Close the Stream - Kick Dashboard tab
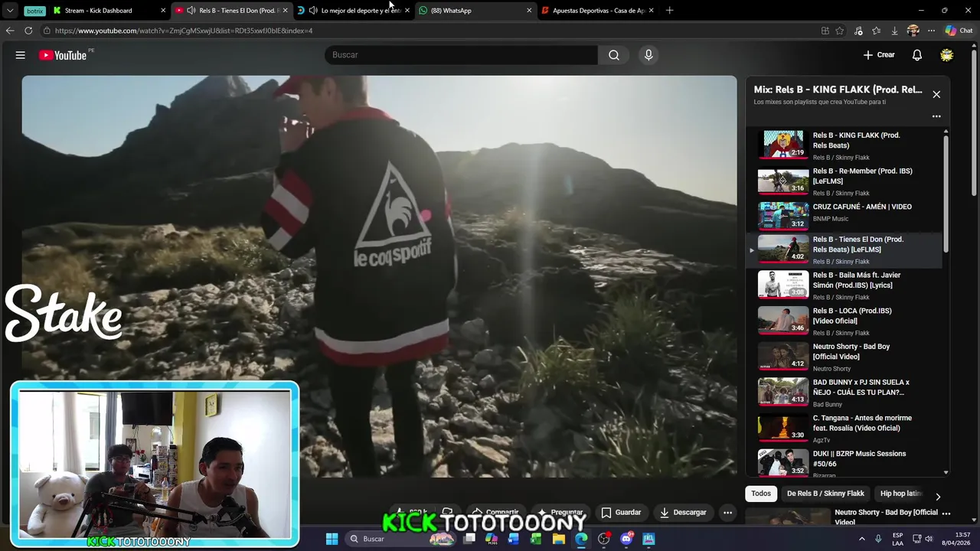Image resolution: width=980 pixels, height=551 pixels. (163, 11)
